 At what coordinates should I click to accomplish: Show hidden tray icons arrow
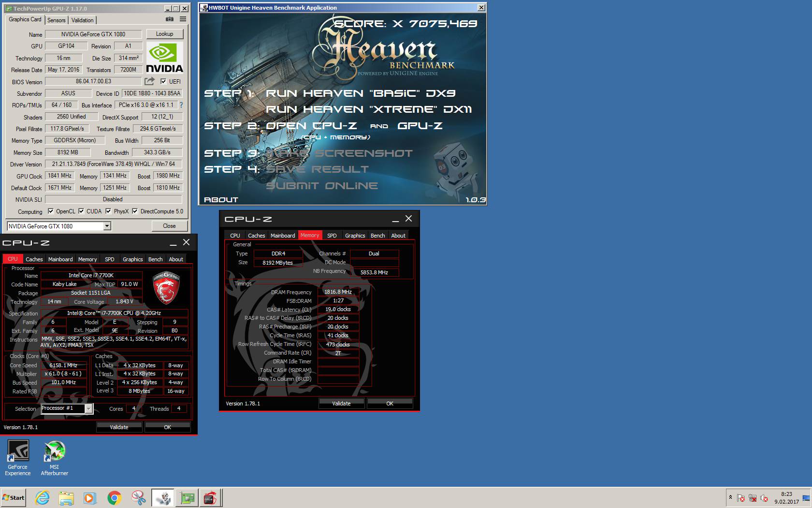[730, 497]
